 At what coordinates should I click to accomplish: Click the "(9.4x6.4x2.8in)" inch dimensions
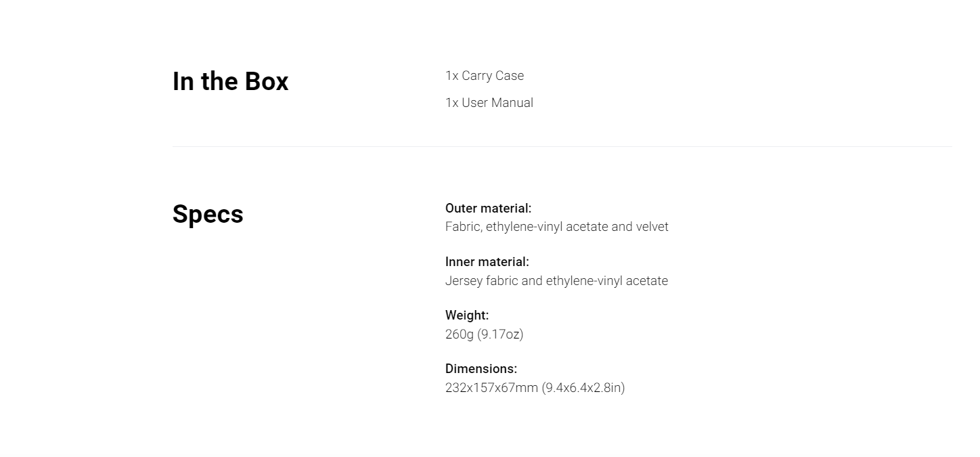click(583, 388)
